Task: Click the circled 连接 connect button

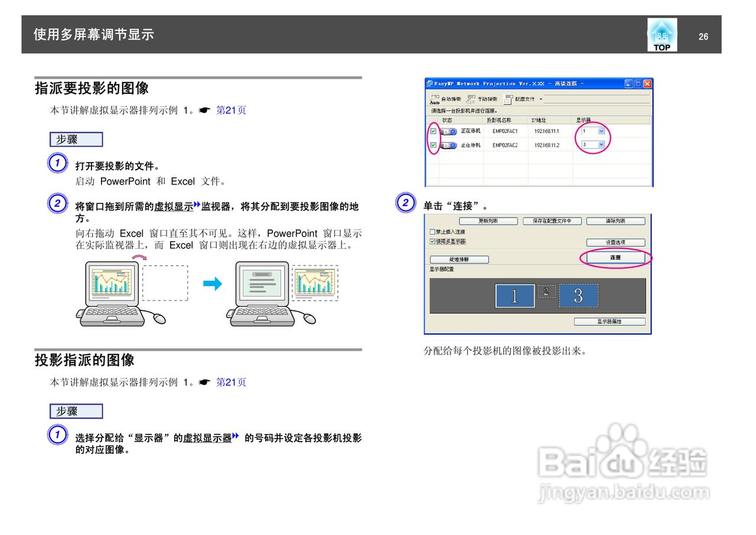Action: tap(616, 258)
